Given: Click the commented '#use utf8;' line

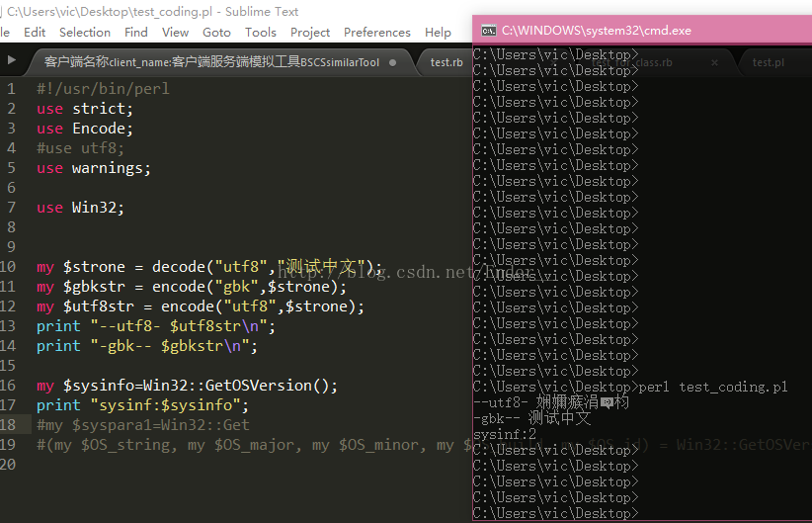Looking at the screenshot, I should 80,148.
